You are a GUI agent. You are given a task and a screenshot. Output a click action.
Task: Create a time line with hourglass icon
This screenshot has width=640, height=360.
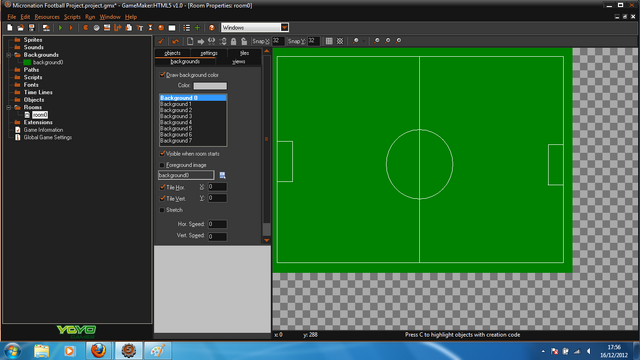[150, 28]
